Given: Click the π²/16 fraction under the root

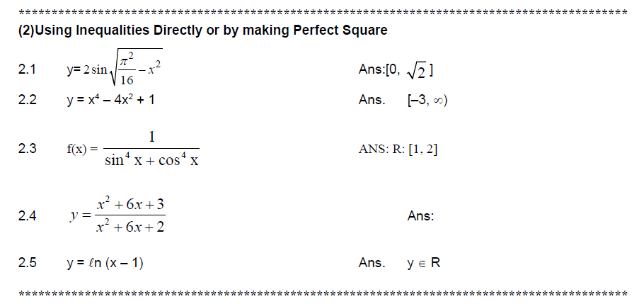Looking at the screenshot, I should click(126, 71).
